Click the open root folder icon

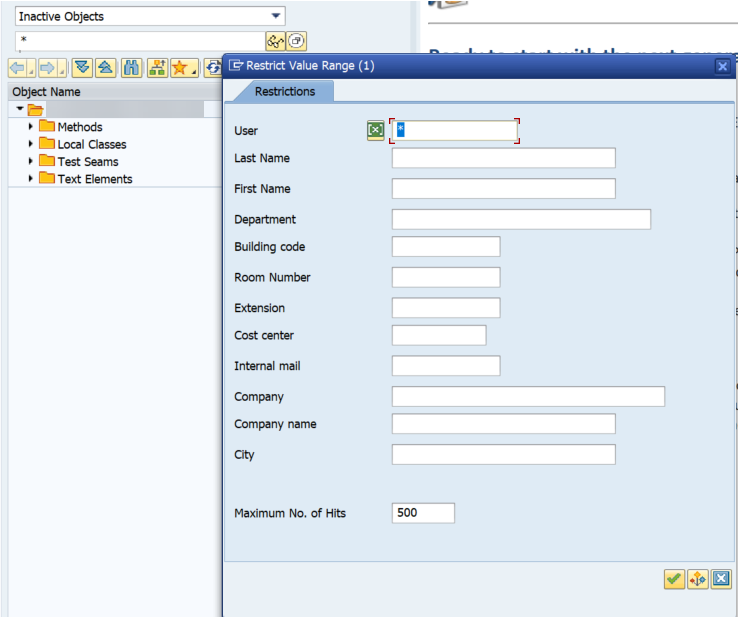[35, 110]
